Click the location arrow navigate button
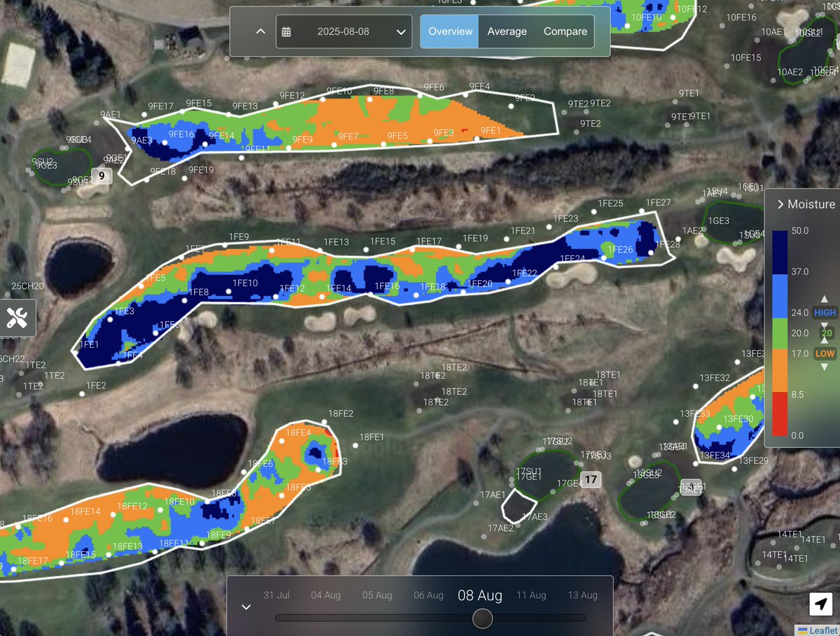This screenshot has height=636, width=840. [x=822, y=604]
